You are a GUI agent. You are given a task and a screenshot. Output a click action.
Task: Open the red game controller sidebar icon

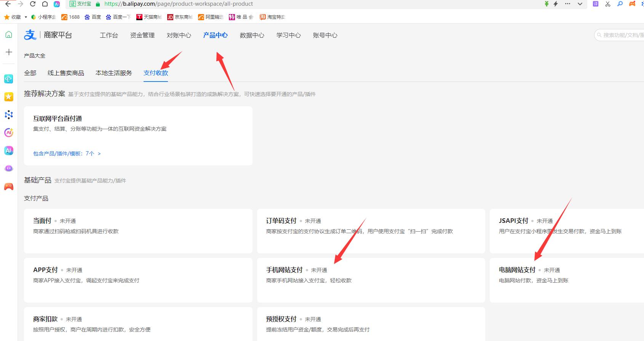coord(9,186)
